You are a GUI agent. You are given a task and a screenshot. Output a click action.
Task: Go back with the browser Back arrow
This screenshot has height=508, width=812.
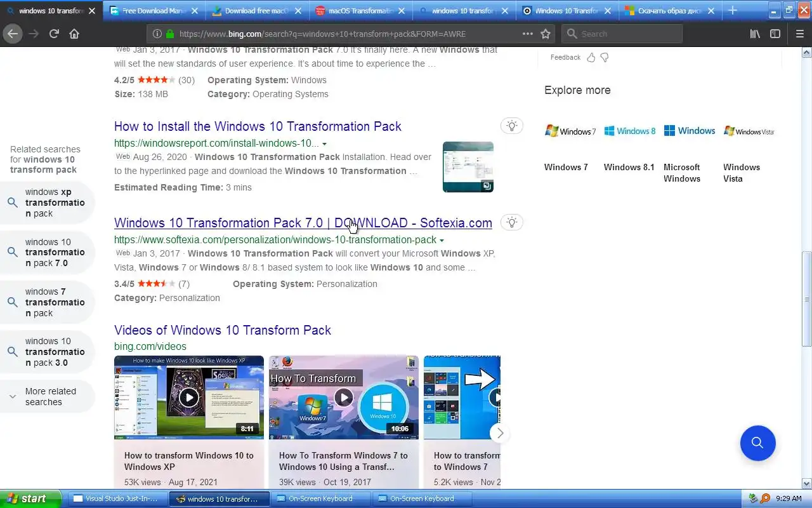[13, 34]
